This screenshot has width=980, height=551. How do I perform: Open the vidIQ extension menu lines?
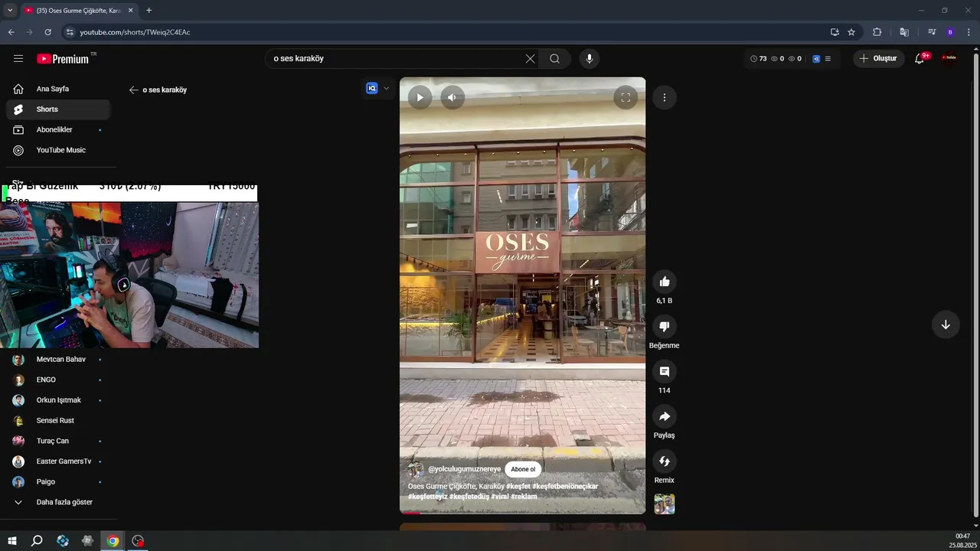click(828, 58)
